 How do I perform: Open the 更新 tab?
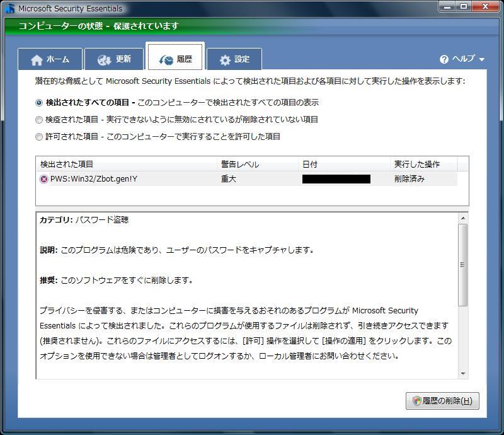[x=114, y=59]
